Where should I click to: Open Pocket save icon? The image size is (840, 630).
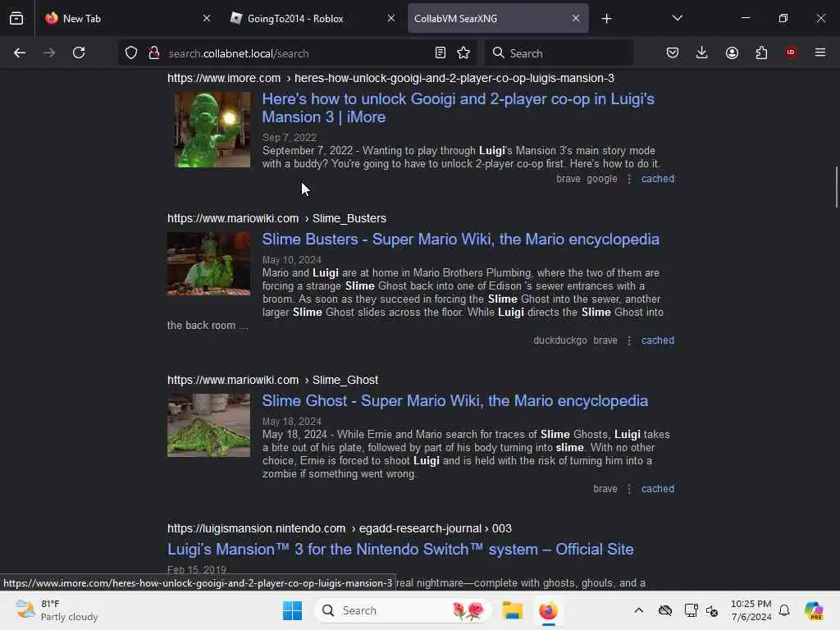(673, 52)
